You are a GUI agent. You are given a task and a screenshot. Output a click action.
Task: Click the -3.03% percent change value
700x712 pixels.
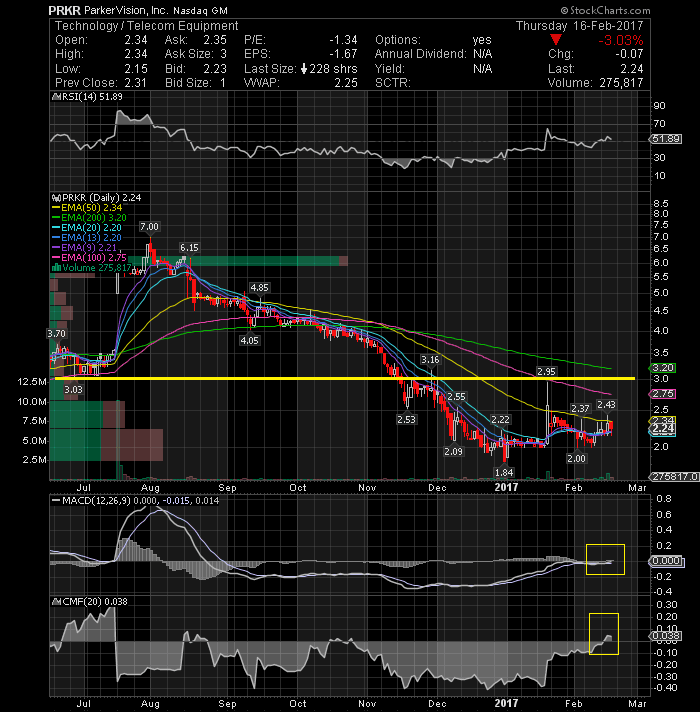coord(621,40)
